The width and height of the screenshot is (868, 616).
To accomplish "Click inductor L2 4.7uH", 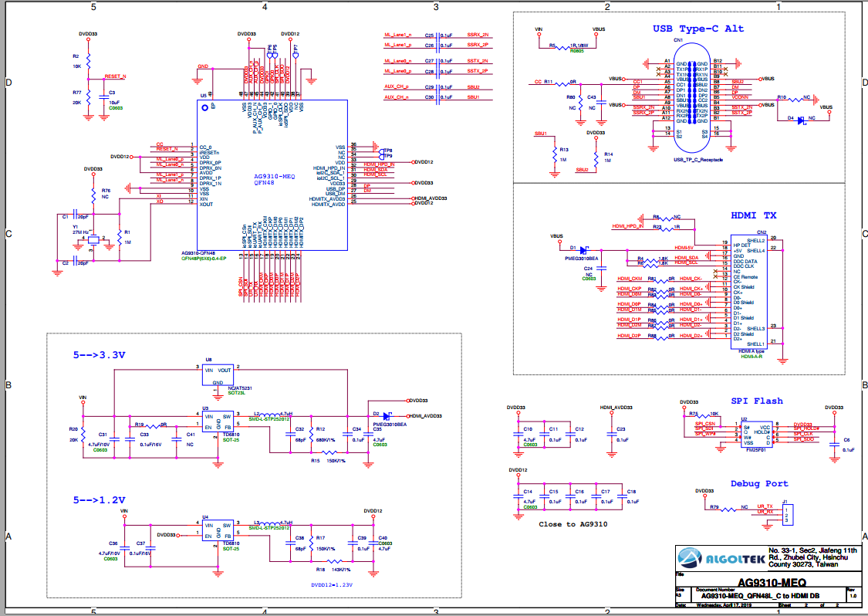I will [x=269, y=415].
